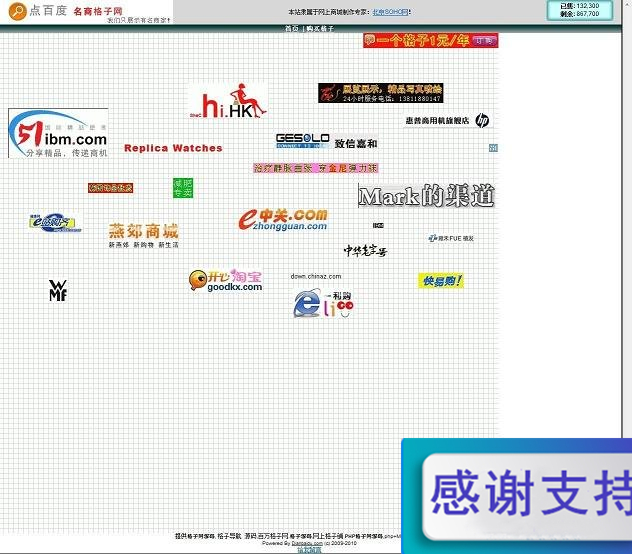Click the FUE ad near right edge
Screen dimensions: 632x554
tap(451, 238)
